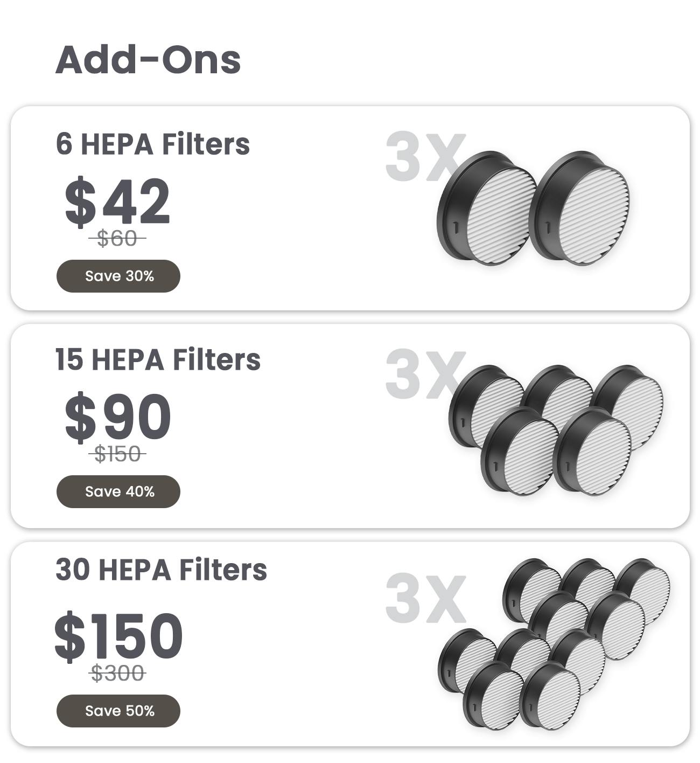700x763 pixels.
Task: Click the crossed-out $300 original price
Action: pyautogui.click(x=117, y=673)
